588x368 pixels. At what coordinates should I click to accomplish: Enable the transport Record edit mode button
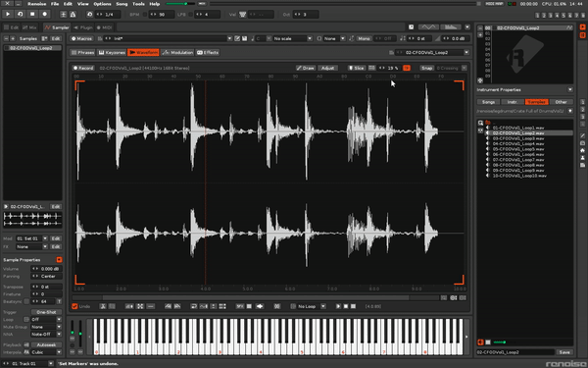[x=45, y=15]
